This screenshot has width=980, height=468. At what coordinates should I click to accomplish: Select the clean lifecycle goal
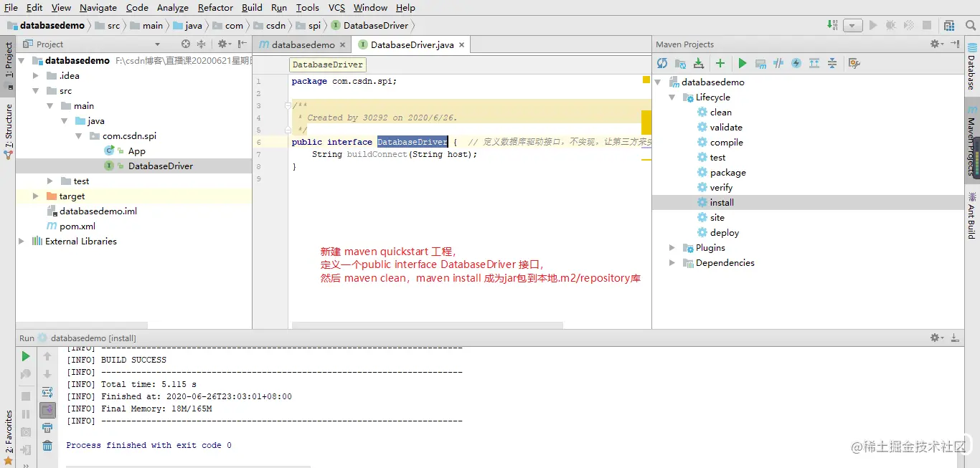[x=721, y=112]
